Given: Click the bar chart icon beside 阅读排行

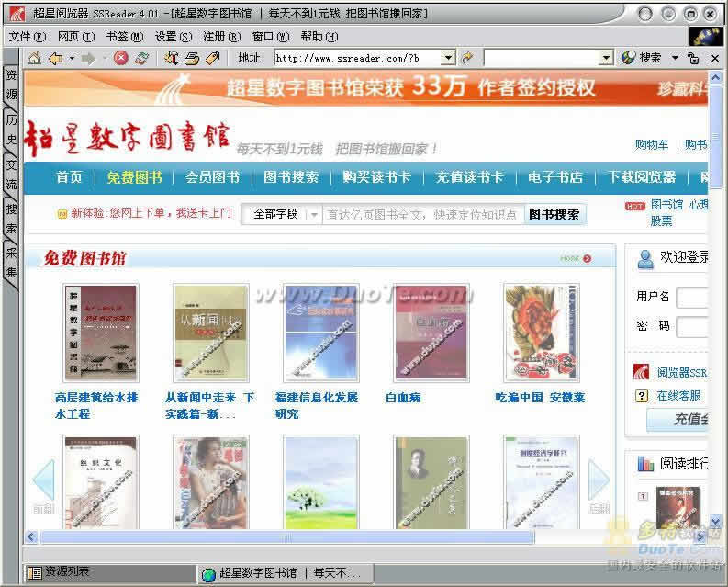Looking at the screenshot, I should tap(645, 463).
